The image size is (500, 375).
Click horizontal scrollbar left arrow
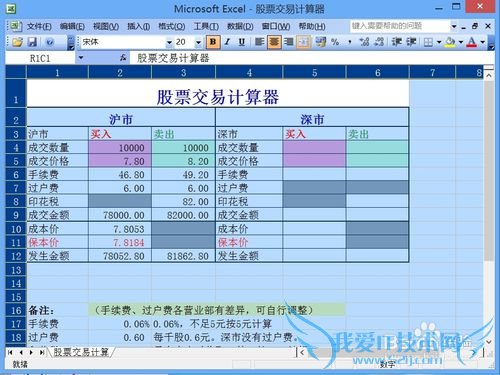coord(302,352)
